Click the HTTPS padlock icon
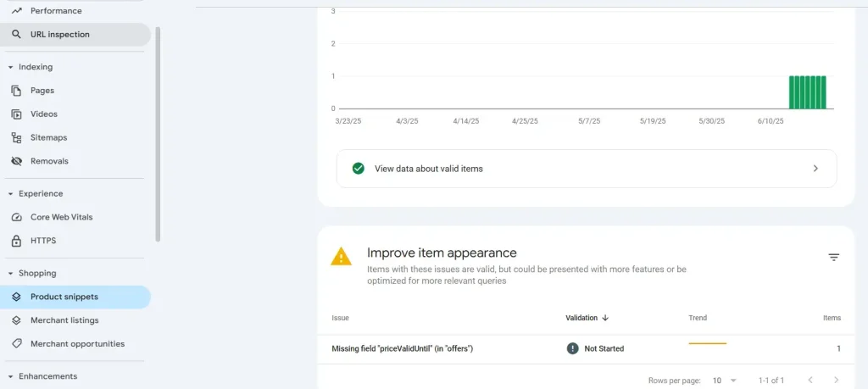 [16, 241]
